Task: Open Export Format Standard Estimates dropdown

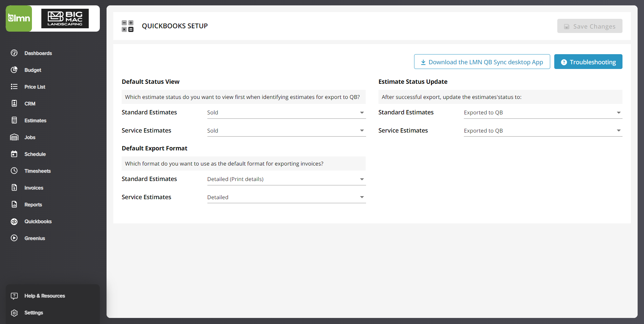Action: [x=286, y=179]
